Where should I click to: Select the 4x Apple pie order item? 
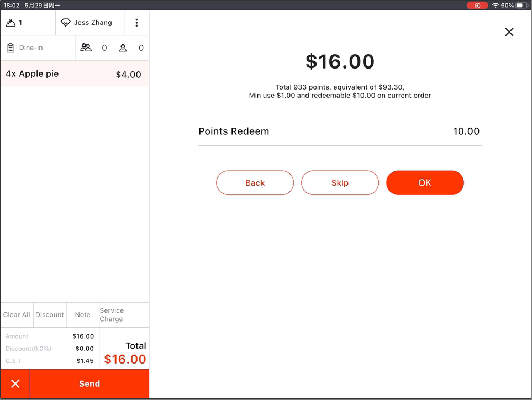click(75, 74)
